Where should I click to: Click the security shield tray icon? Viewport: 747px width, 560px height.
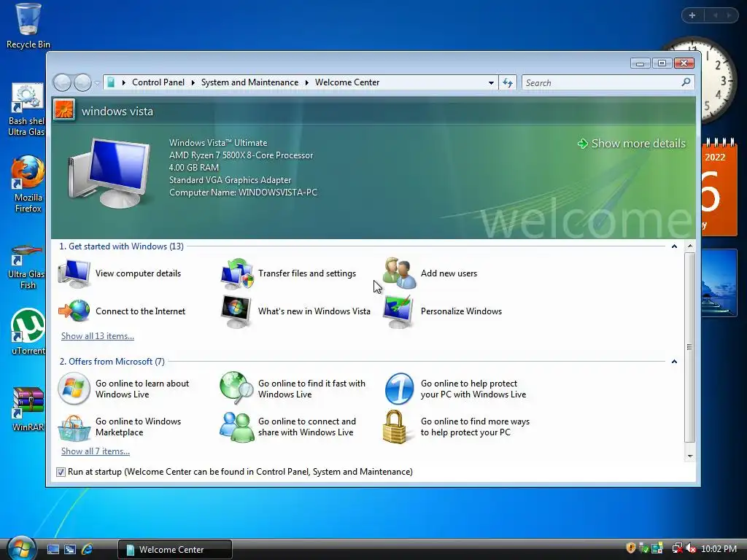coord(631,548)
